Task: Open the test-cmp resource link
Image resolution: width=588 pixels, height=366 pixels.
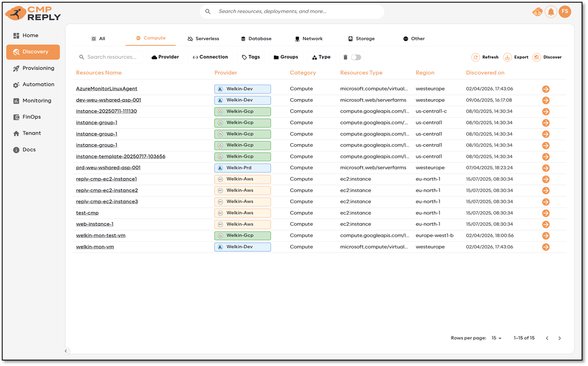Action: click(87, 213)
